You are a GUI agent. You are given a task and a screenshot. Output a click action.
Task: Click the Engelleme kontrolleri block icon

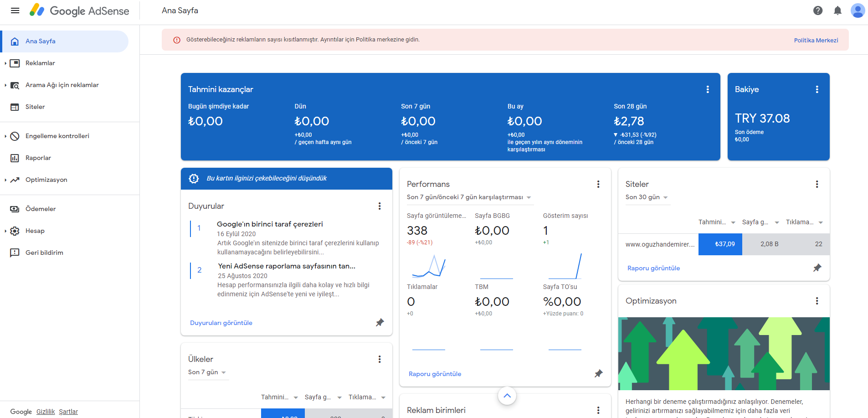[15, 136]
